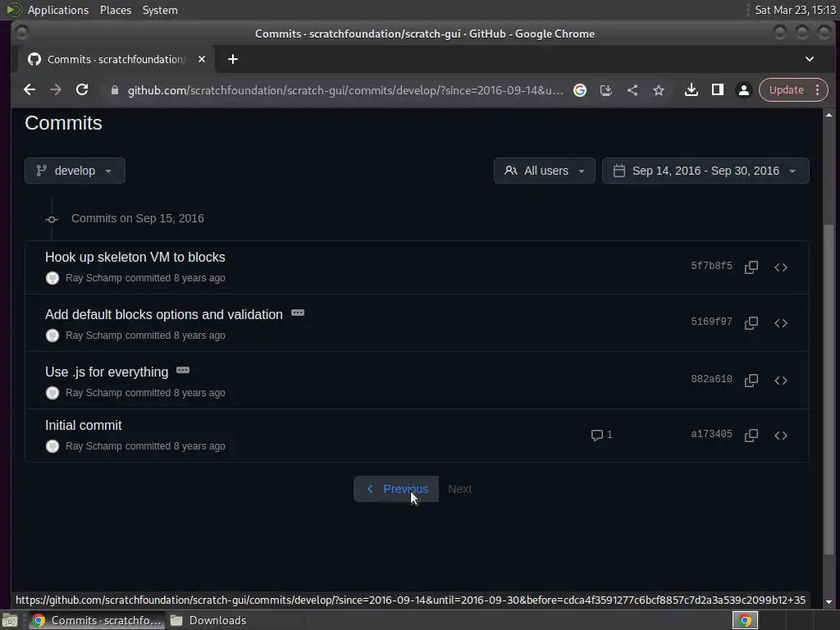Open comments on Initial commit

[601, 435]
